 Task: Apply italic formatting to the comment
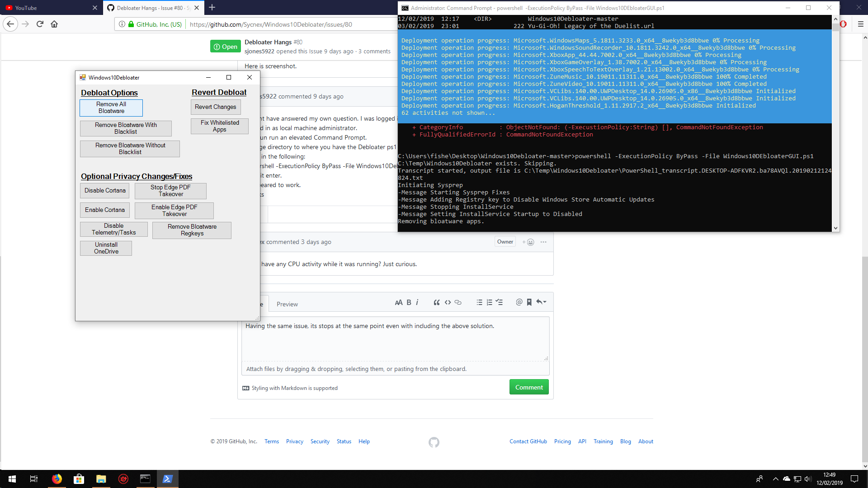tap(417, 302)
